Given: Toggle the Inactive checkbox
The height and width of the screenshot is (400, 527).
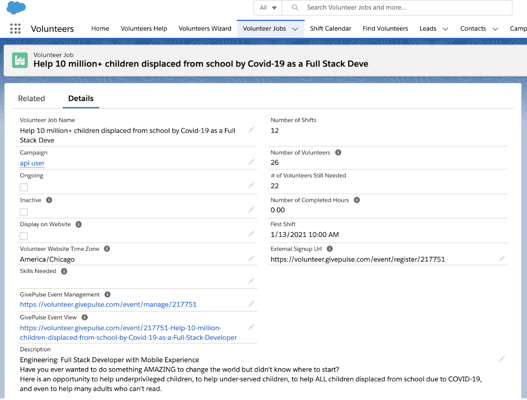Looking at the screenshot, I should pyautogui.click(x=24, y=212).
